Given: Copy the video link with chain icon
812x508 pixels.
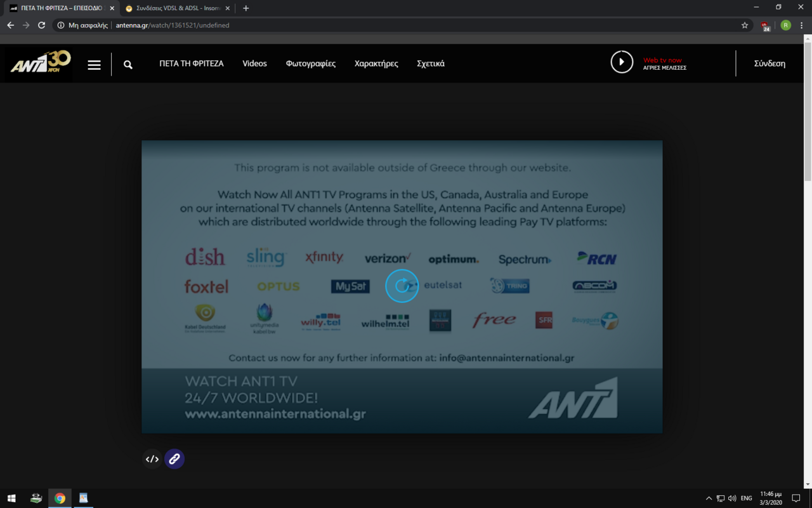Looking at the screenshot, I should (x=174, y=459).
